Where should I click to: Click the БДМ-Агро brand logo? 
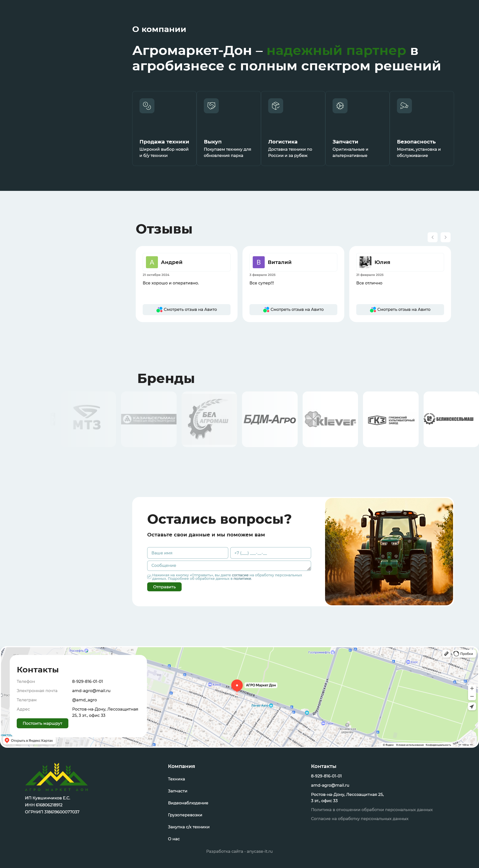click(270, 419)
